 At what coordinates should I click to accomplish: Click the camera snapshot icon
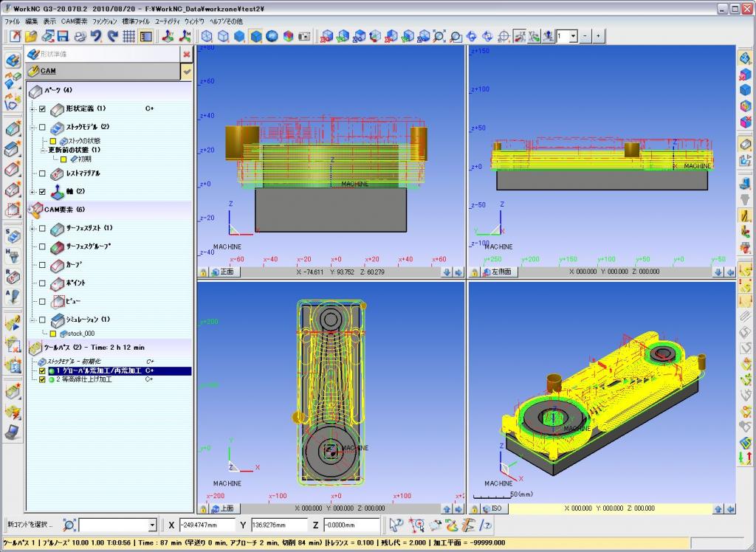[x=304, y=36]
